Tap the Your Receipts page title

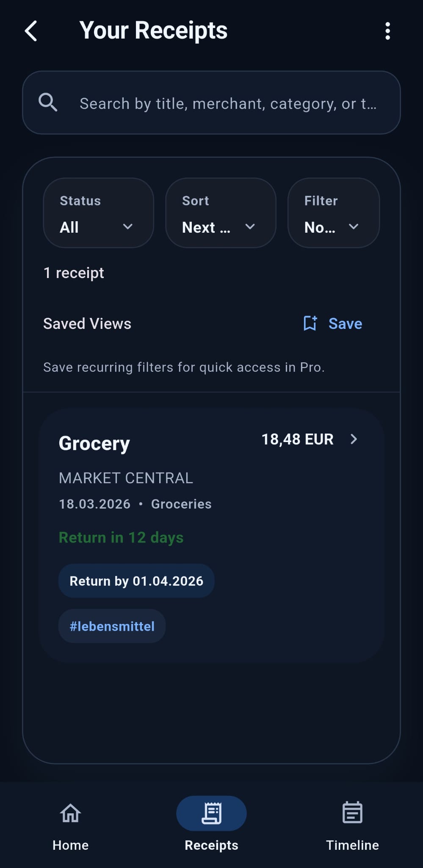pyautogui.click(x=153, y=31)
